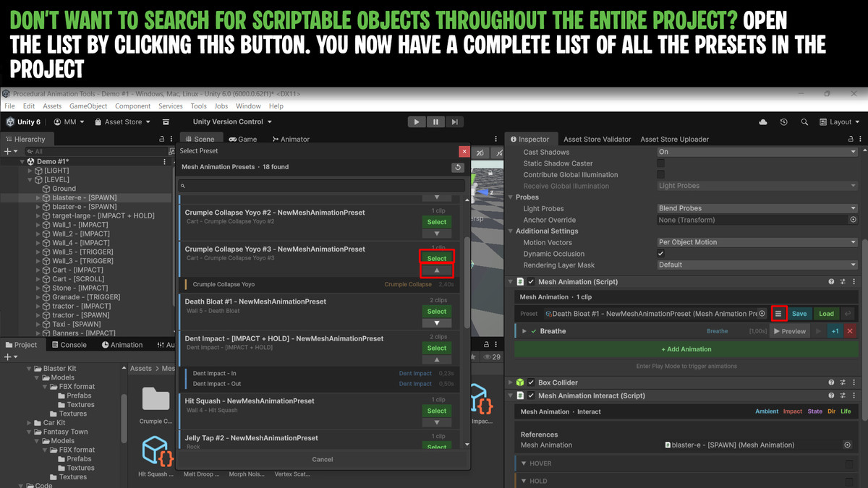Open the help icon for Box Collider

click(831, 382)
